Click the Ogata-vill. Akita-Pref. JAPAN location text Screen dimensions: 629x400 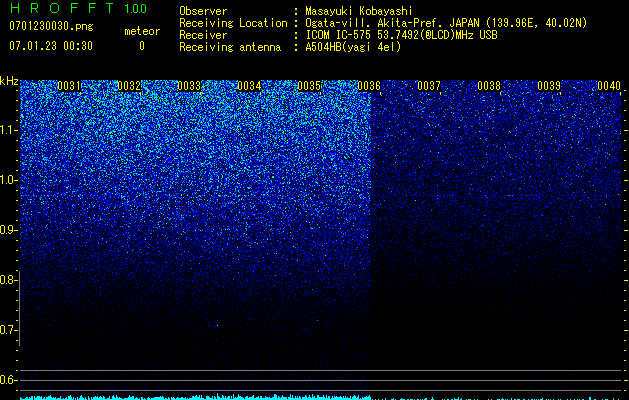[x=446, y=23]
